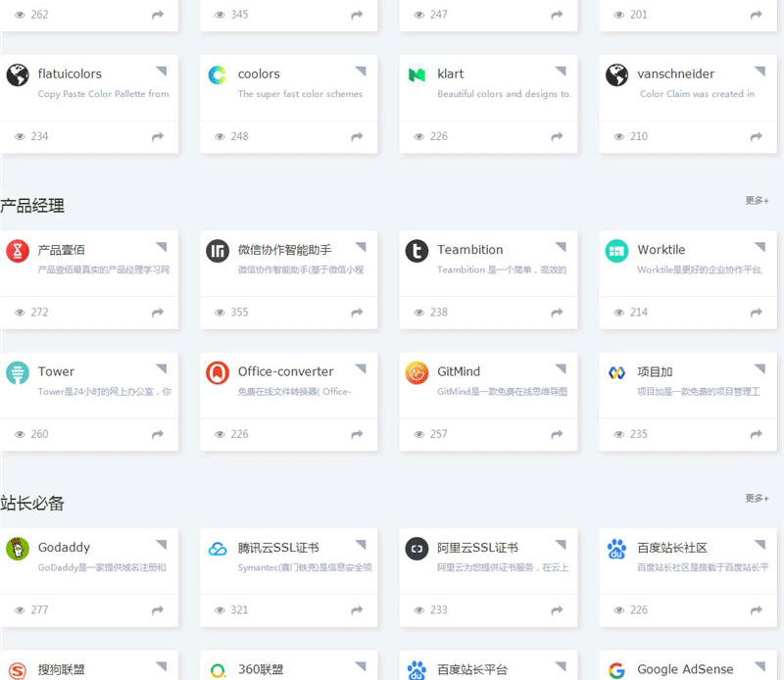
Task: Click the coolors logo icon
Action: click(217, 75)
